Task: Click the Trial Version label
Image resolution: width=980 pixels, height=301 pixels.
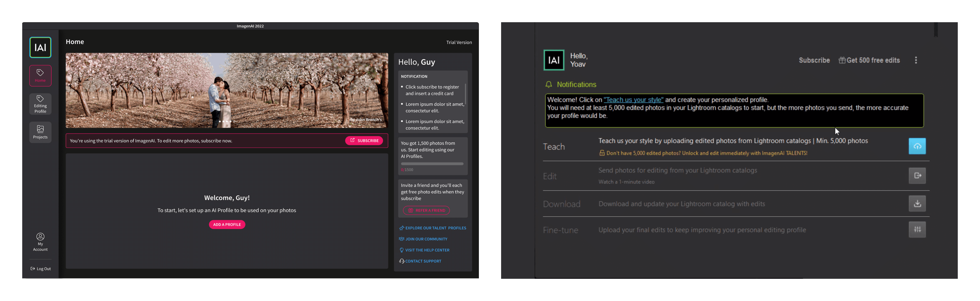Action: (459, 42)
